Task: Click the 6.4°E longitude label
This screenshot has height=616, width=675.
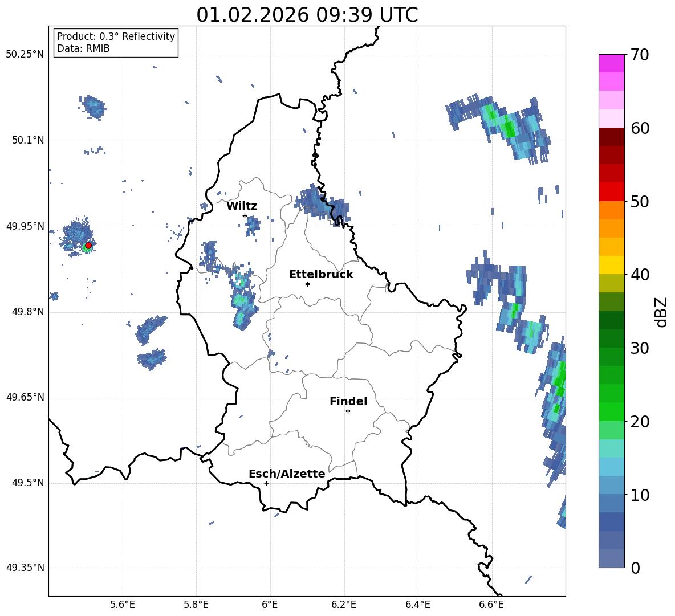Action: point(417,605)
